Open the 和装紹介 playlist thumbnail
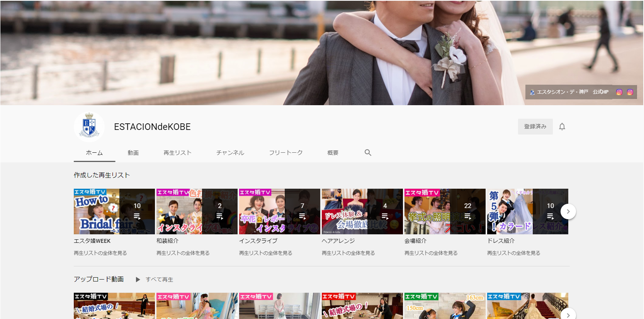The height and width of the screenshot is (319, 644). (197, 212)
